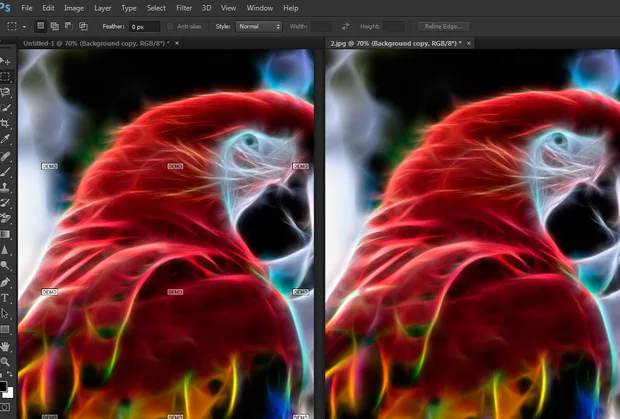620x419 pixels.
Task: Enable Add to selection mode
Action: (x=54, y=25)
